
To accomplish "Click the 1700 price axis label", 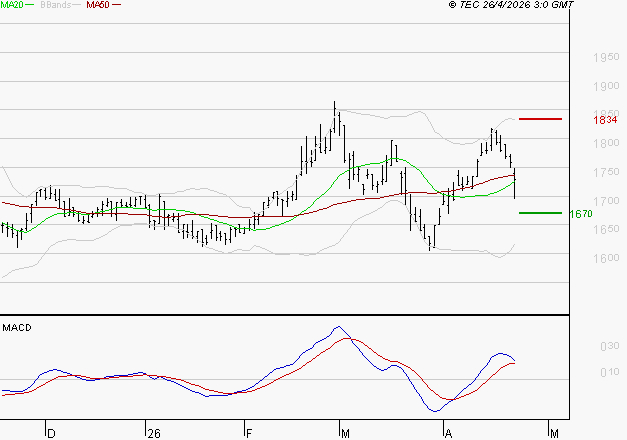I will [x=606, y=200].
